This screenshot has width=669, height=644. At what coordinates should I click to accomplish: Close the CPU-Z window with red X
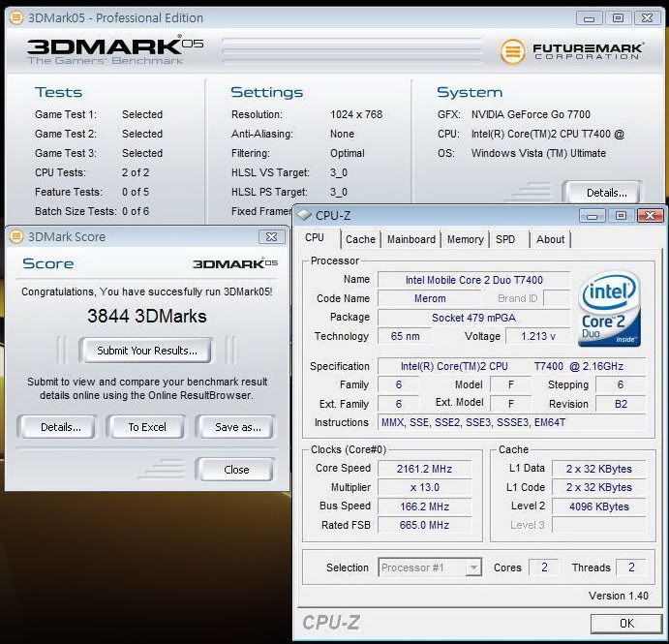click(x=650, y=216)
